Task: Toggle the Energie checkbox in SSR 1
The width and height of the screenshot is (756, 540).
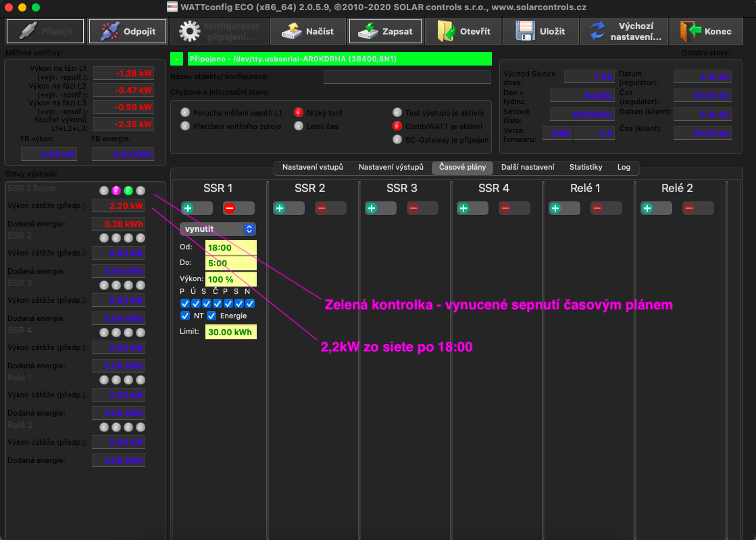Action: pyautogui.click(x=211, y=316)
